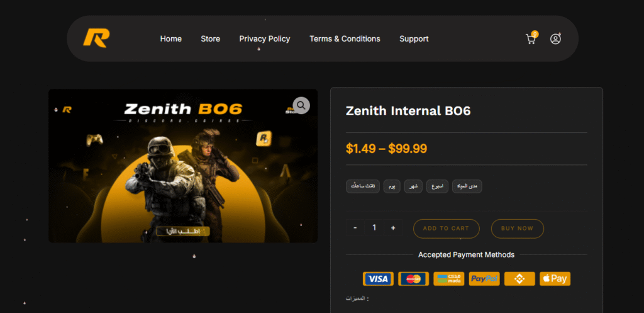Zoom the product image with magnifier icon
Screen dimensions: 644x313
point(301,105)
